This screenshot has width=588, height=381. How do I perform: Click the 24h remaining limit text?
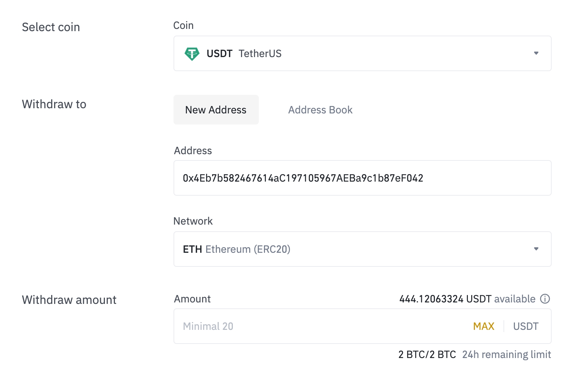[506, 355]
